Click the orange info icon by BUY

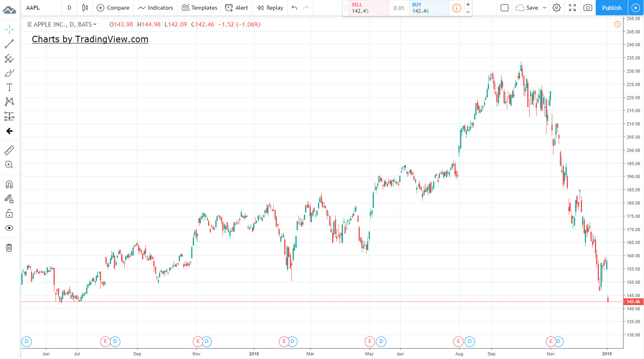(x=457, y=8)
